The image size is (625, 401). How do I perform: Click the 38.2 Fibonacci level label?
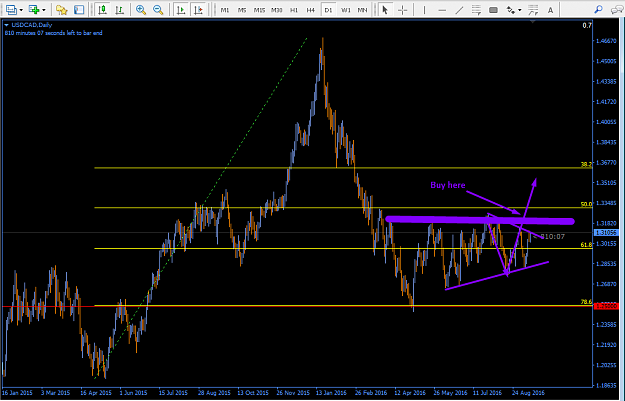click(x=586, y=164)
